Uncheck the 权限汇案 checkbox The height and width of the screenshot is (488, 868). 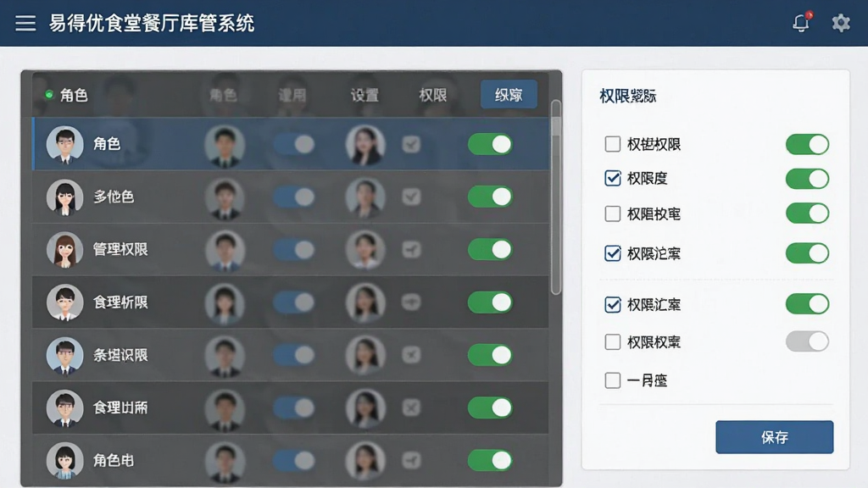612,304
